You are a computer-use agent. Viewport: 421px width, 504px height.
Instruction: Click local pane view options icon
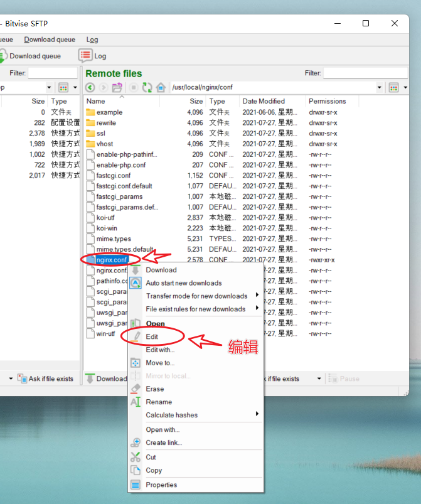coord(63,87)
